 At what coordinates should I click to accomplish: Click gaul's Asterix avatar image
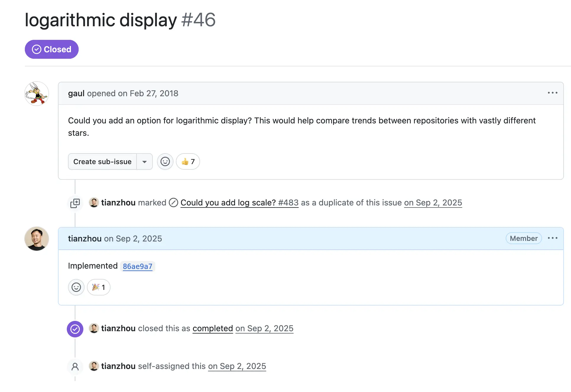tap(37, 94)
